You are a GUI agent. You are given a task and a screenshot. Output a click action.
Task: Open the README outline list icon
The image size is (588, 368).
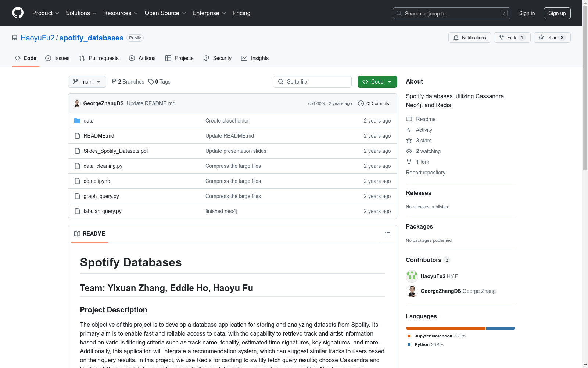click(x=387, y=234)
